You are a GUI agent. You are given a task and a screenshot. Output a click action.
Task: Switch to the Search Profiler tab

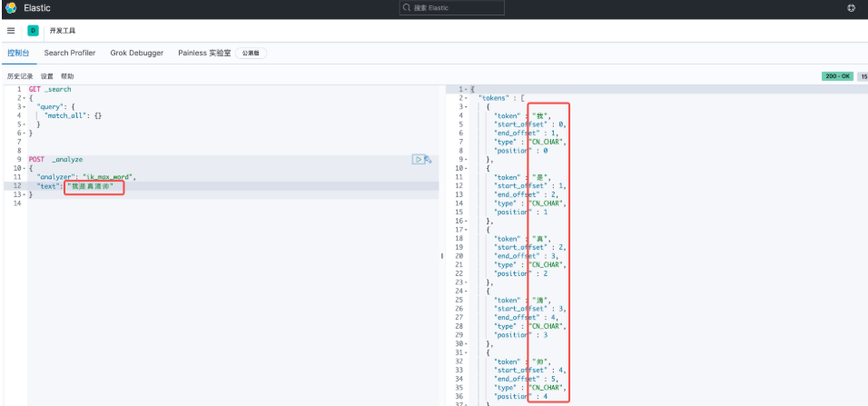click(70, 54)
